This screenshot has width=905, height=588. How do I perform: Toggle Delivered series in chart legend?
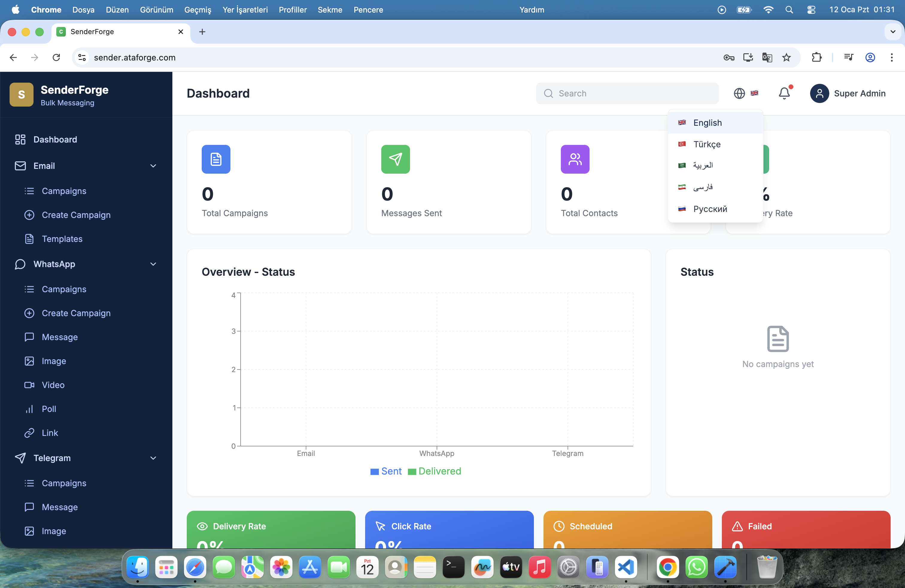435,471
